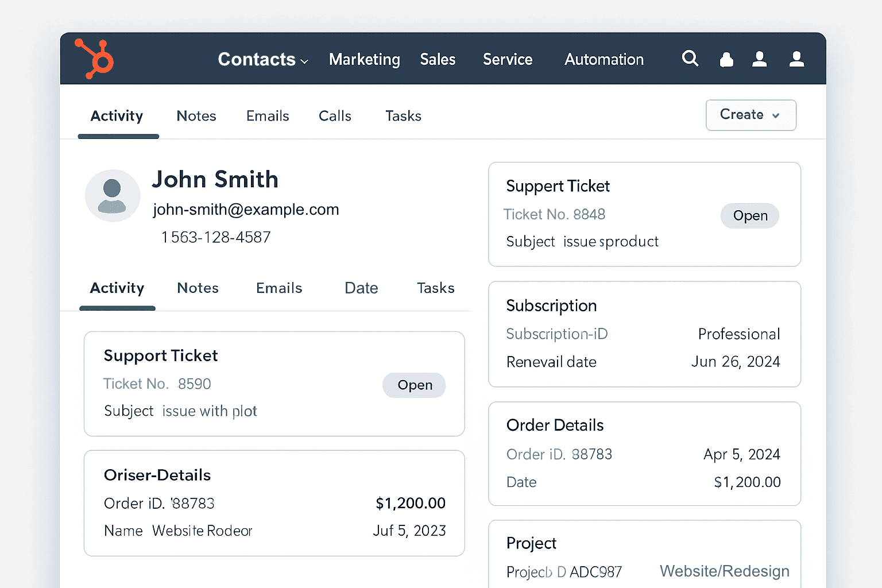Click the notifications bell icon in navbar
Viewport: 882px width, 588px height.
[x=726, y=59]
